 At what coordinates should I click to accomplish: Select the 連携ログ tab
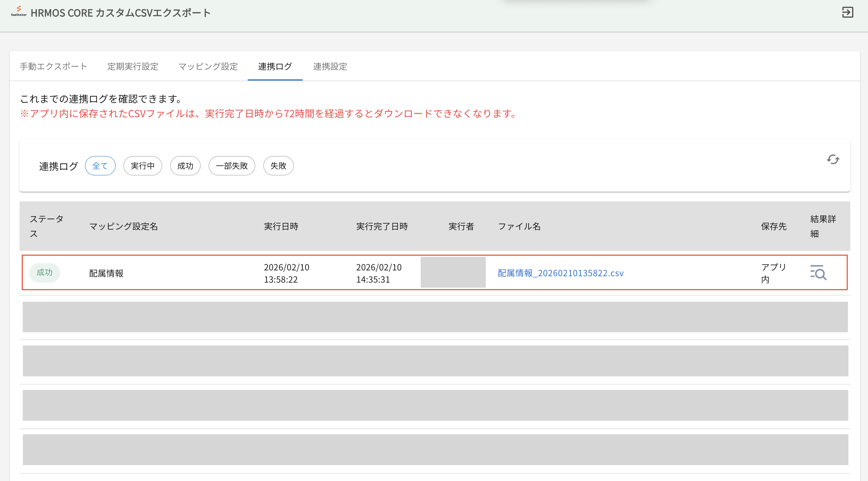coord(275,66)
